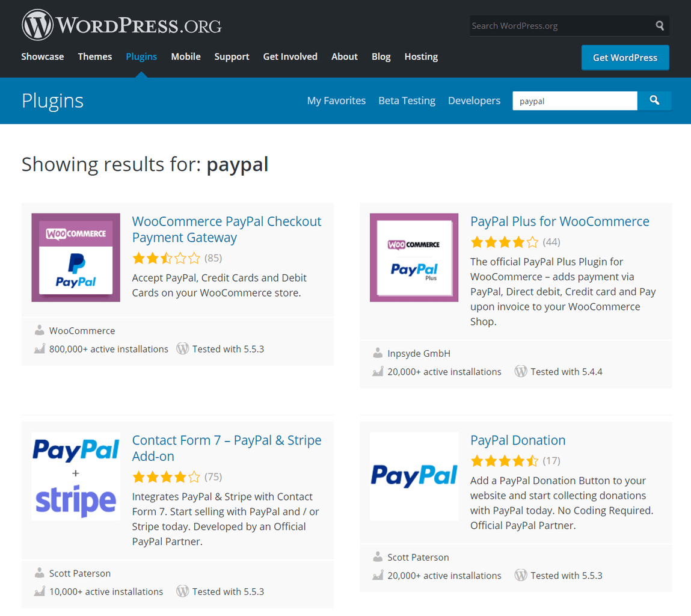691x616 pixels.
Task: Click the Get WordPress button
Action: click(x=625, y=57)
